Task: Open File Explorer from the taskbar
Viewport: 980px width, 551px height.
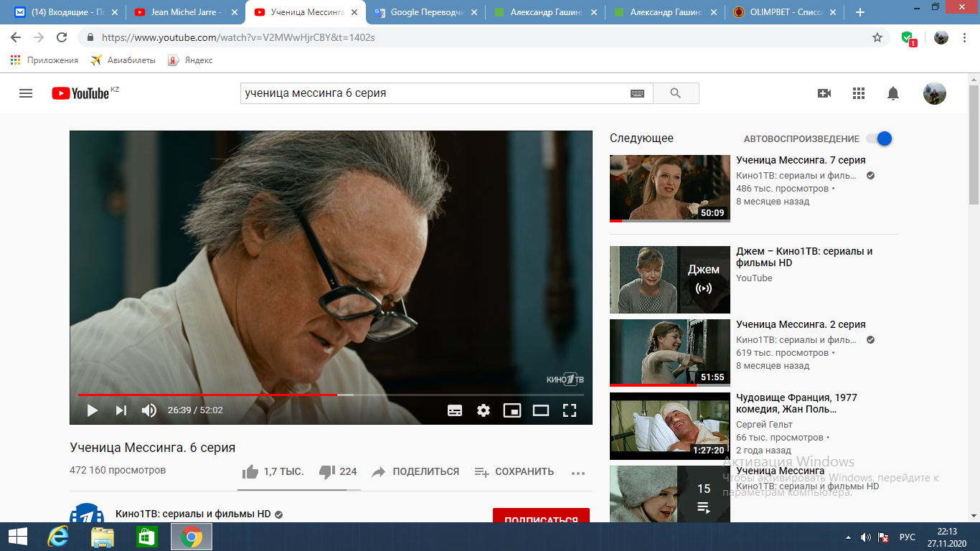Action: 103,537
